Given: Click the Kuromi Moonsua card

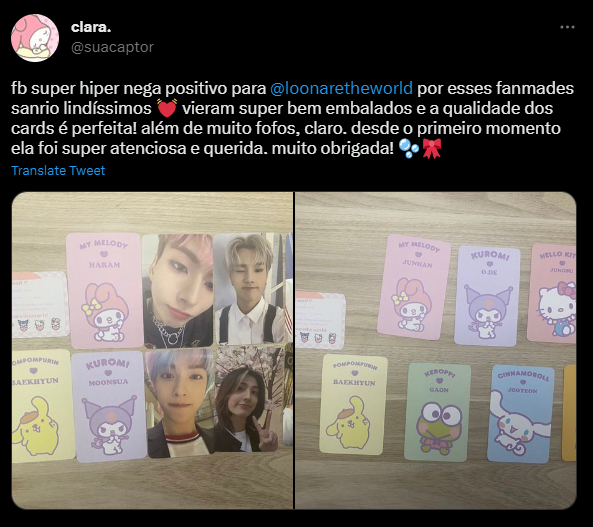Looking at the screenshot, I should [x=109, y=407].
